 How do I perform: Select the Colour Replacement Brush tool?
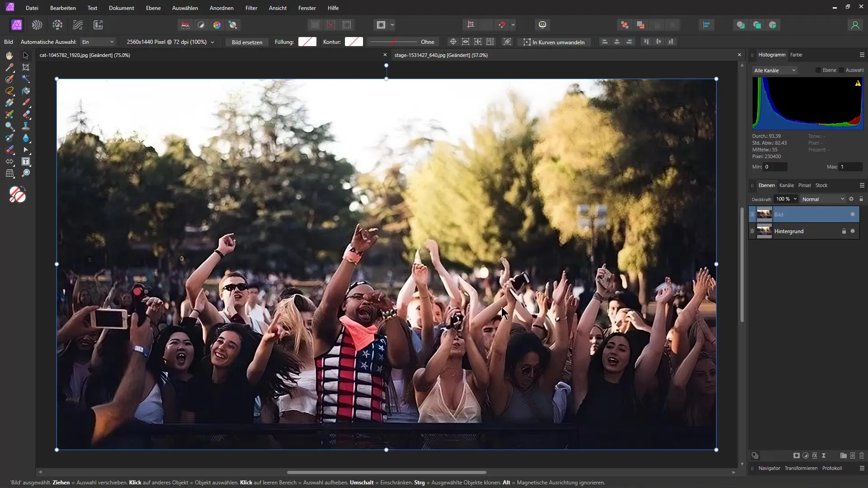[x=9, y=114]
